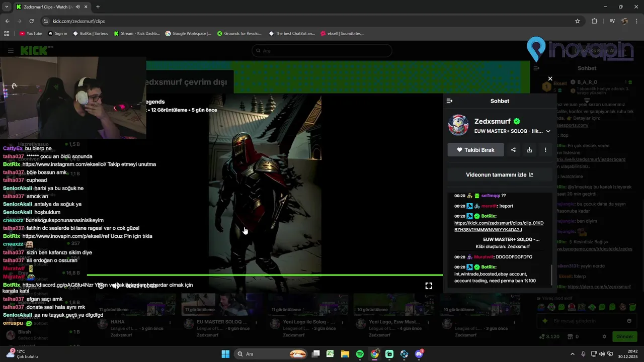The image size is (644, 362).
Task: Open Spotify from taskbar
Action: click(360, 354)
